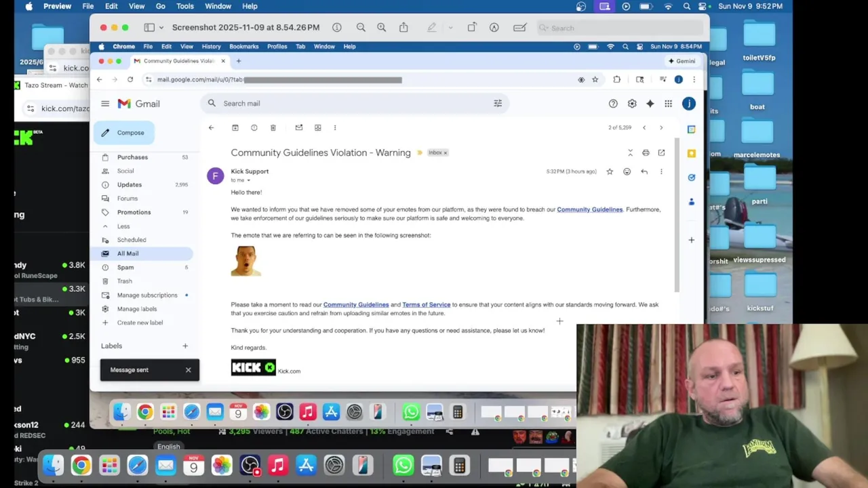This screenshot has width=868, height=488.
Task: Open the highlight color dropdown arrow in Preview
Action: pos(450,28)
